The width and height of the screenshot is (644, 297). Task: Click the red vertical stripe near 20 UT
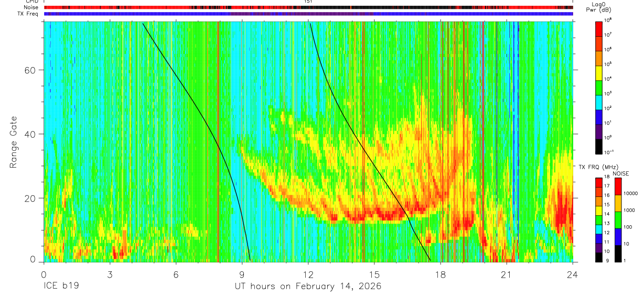(x=483, y=141)
